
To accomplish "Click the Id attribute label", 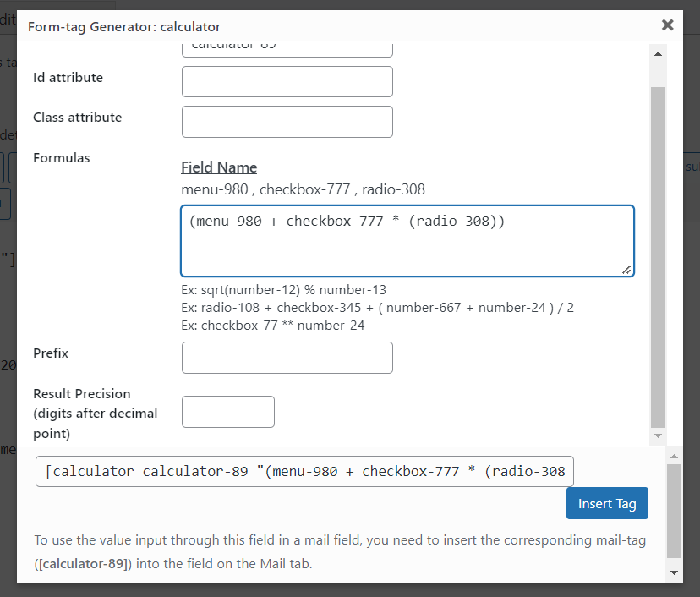I will (x=68, y=78).
